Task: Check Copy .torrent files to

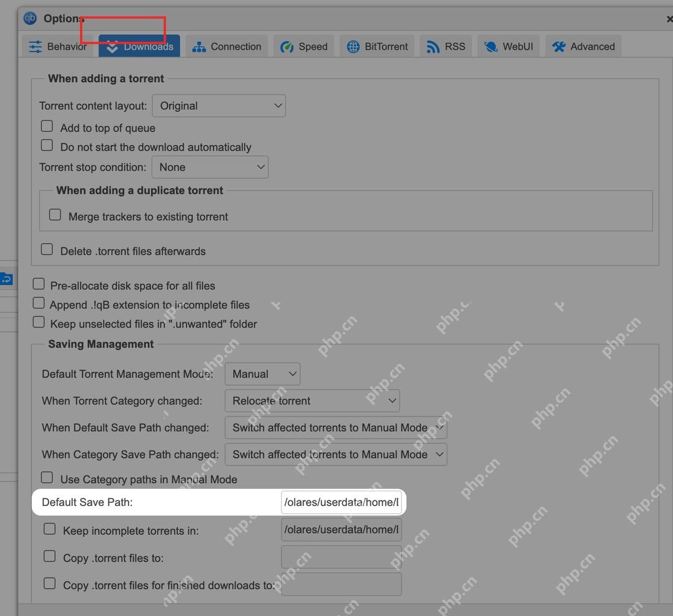Action: (50, 556)
